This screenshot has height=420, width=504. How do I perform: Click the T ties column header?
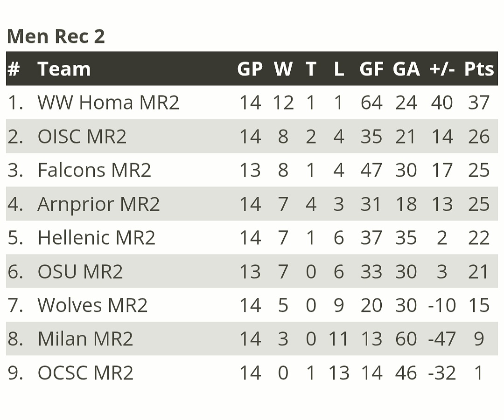(x=311, y=69)
